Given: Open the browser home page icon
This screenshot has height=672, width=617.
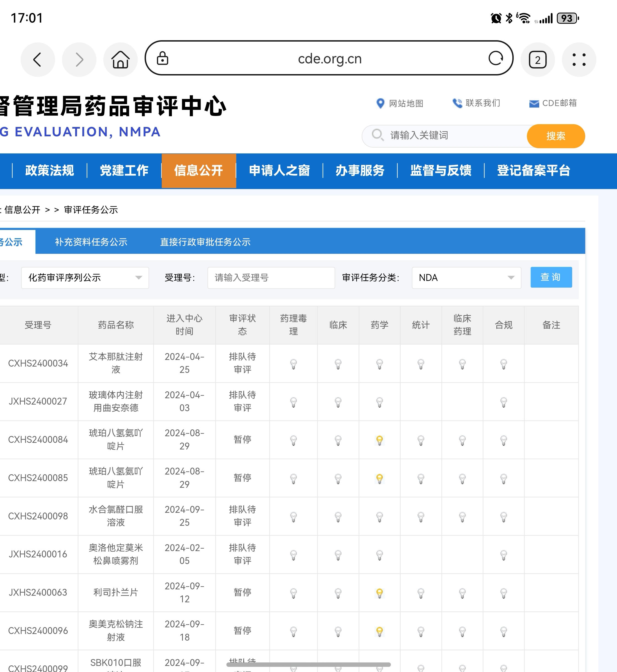Looking at the screenshot, I should 120,60.
